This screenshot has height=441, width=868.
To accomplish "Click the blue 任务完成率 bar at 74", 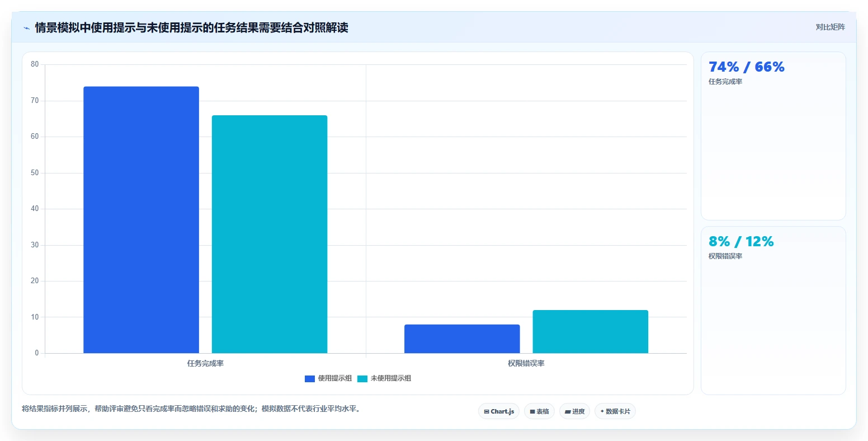I will [141, 220].
